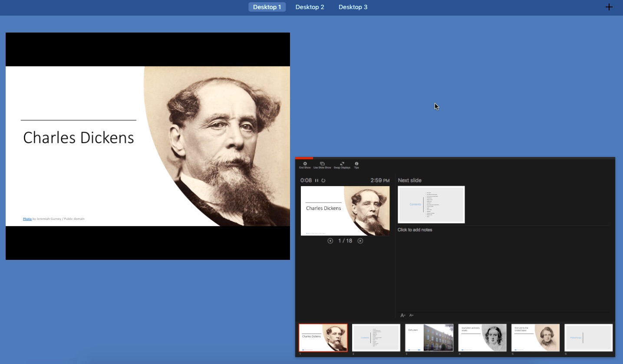This screenshot has width=623, height=364.
Task: Click the current slide preview in presenter view
Action: (345, 211)
